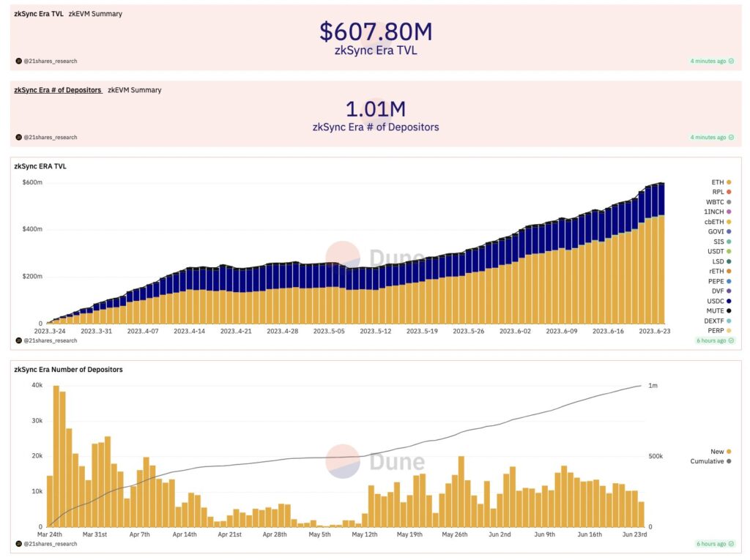
Task: Toggle the ETH series in the legend
Action: pyautogui.click(x=721, y=182)
